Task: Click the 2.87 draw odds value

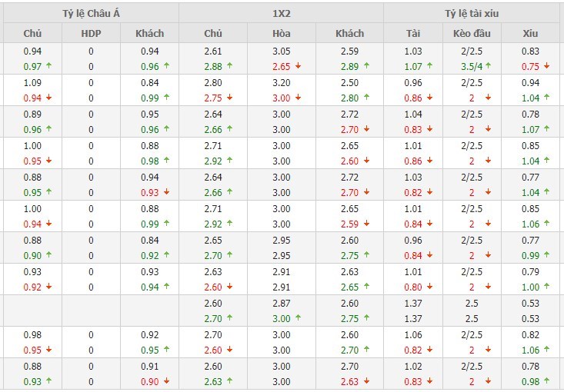Action: [x=282, y=303]
